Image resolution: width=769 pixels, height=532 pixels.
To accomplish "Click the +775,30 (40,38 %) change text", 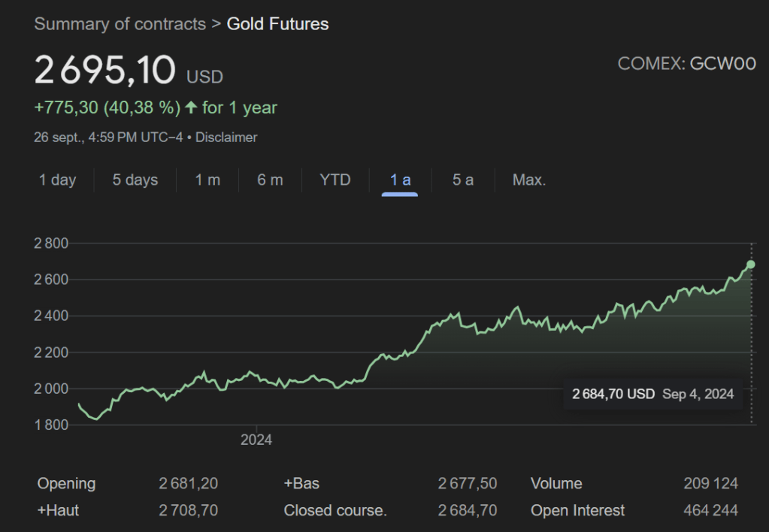I will click(107, 108).
